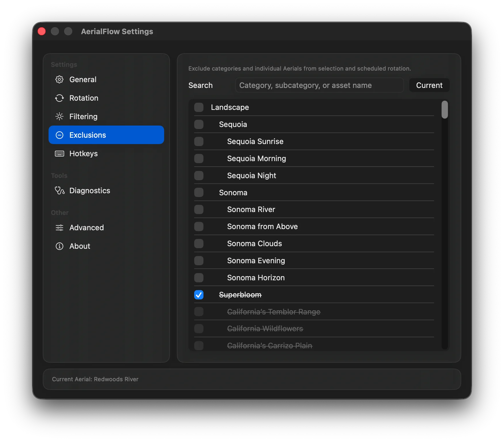The height and width of the screenshot is (442, 504).
Task: Click the About info icon
Action: click(59, 246)
